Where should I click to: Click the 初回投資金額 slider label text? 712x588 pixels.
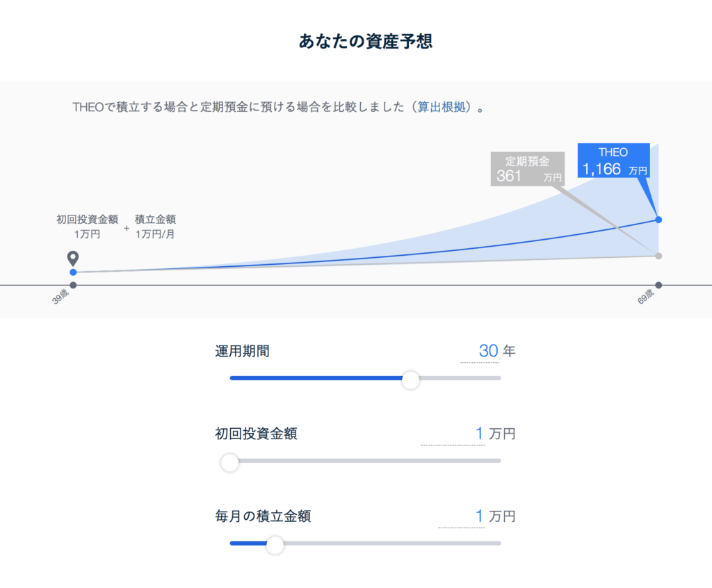256,434
